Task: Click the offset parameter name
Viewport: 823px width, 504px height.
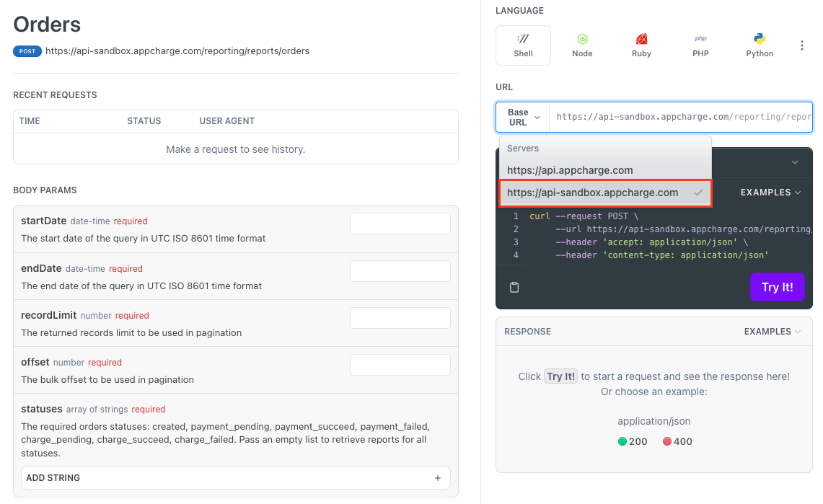Action: (x=35, y=363)
